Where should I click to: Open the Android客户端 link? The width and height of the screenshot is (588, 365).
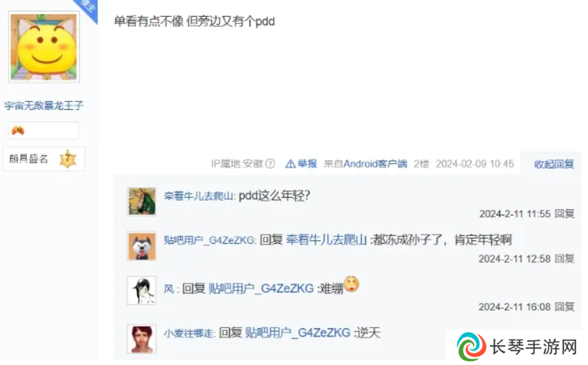click(375, 164)
